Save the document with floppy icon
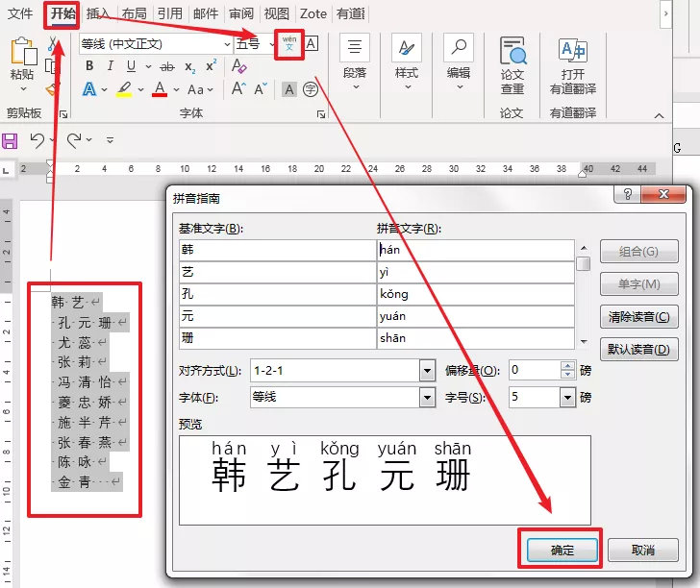 [x=10, y=141]
